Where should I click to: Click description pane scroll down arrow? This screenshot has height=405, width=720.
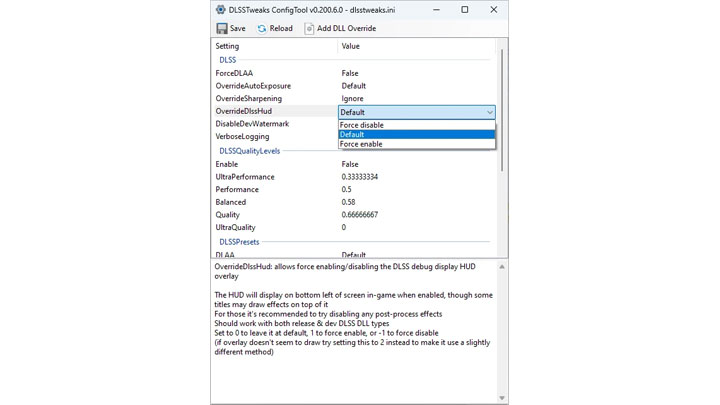click(502, 398)
